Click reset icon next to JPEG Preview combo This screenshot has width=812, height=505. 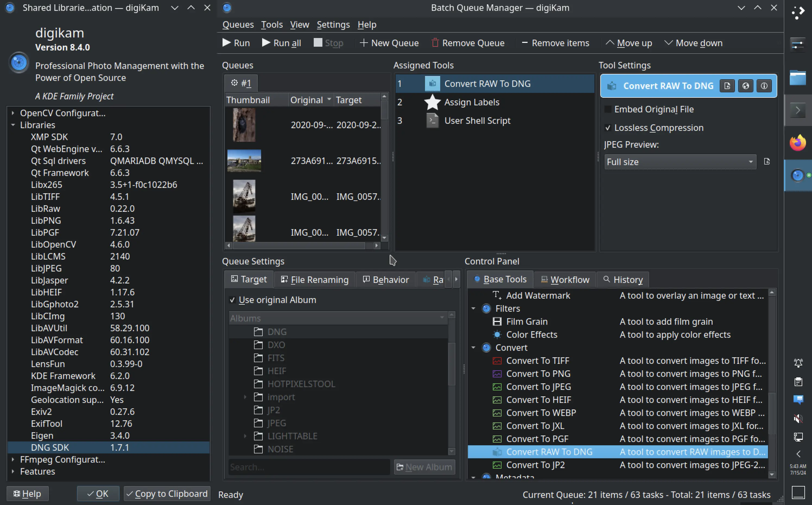(767, 162)
